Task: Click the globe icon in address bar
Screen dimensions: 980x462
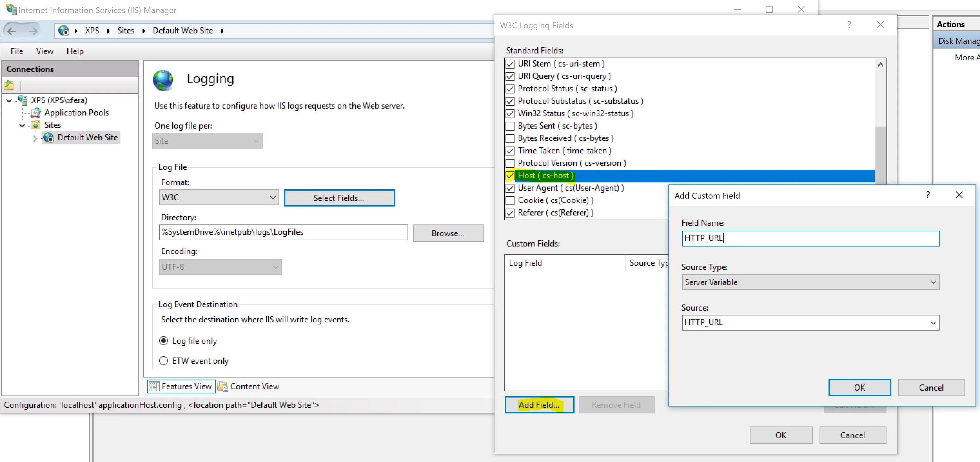Action: [63, 31]
